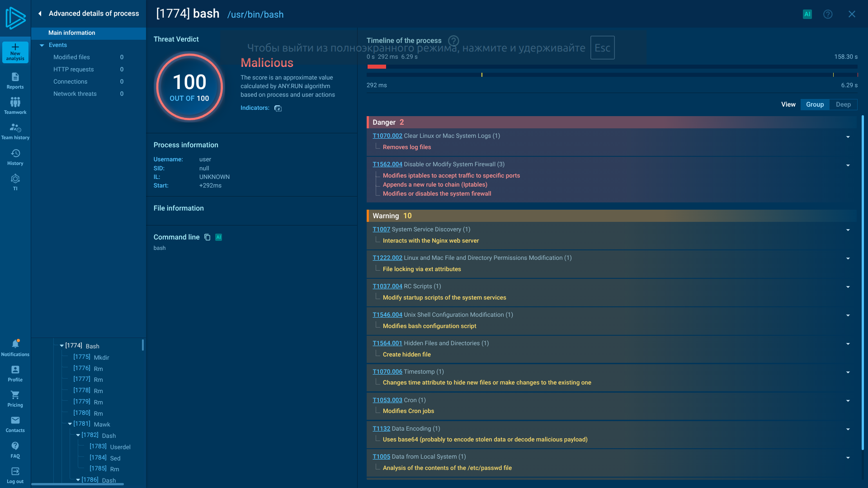Screen dimensions: 868x488
Task: Collapse the [1781] Mawk tree node
Action: pyautogui.click(x=70, y=424)
